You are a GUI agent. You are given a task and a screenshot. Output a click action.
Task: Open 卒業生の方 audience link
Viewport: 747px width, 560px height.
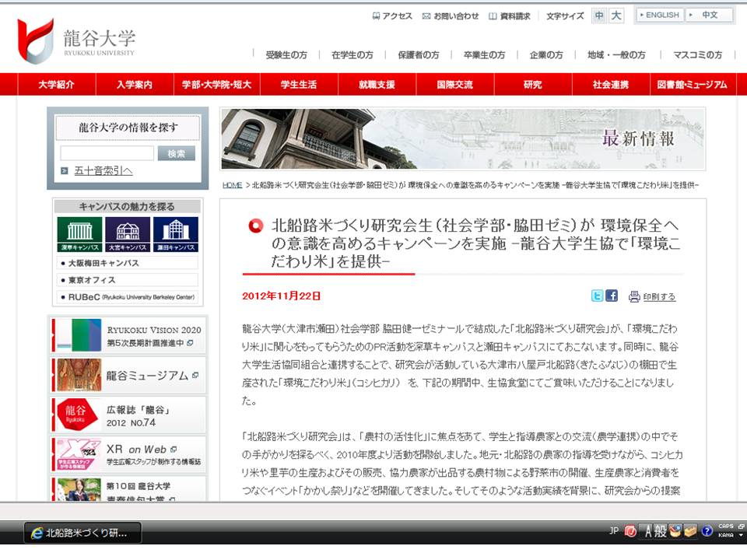[x=485, y=55]
